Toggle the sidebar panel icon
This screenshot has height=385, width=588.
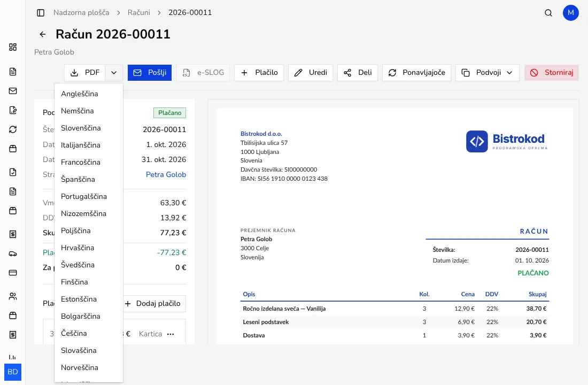(41, 13)
